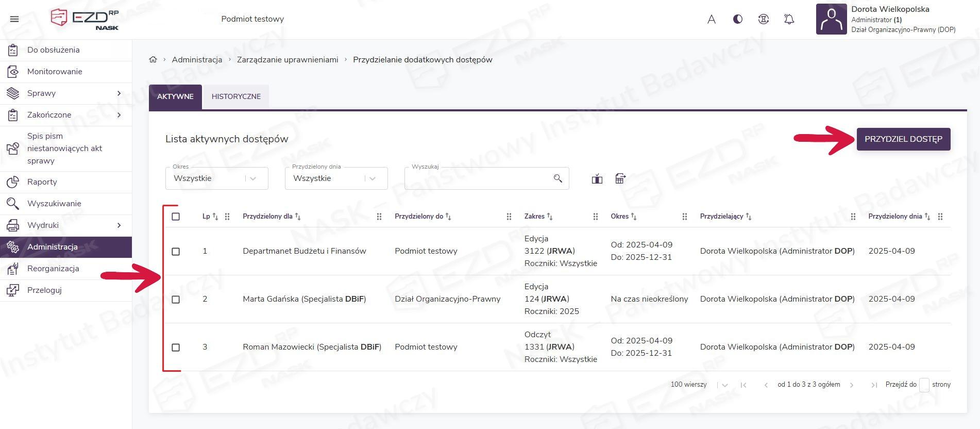Sort table by Przydzielony dla column

click(298, 217)
